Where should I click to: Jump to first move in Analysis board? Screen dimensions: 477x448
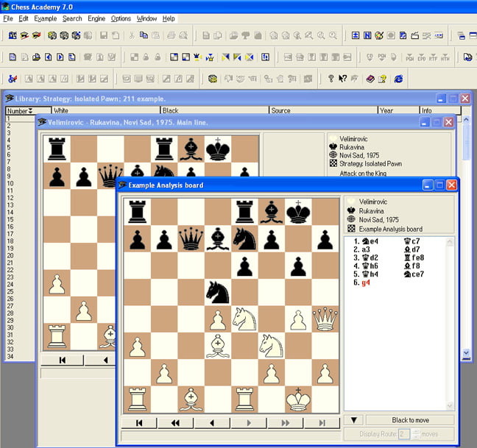click(x=139, y=423)
